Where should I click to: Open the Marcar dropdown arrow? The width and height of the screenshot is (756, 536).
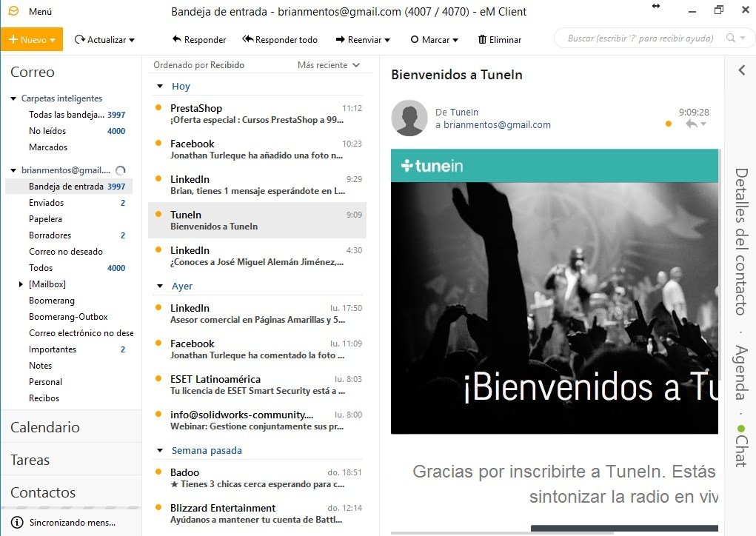(x=455, y=41)
